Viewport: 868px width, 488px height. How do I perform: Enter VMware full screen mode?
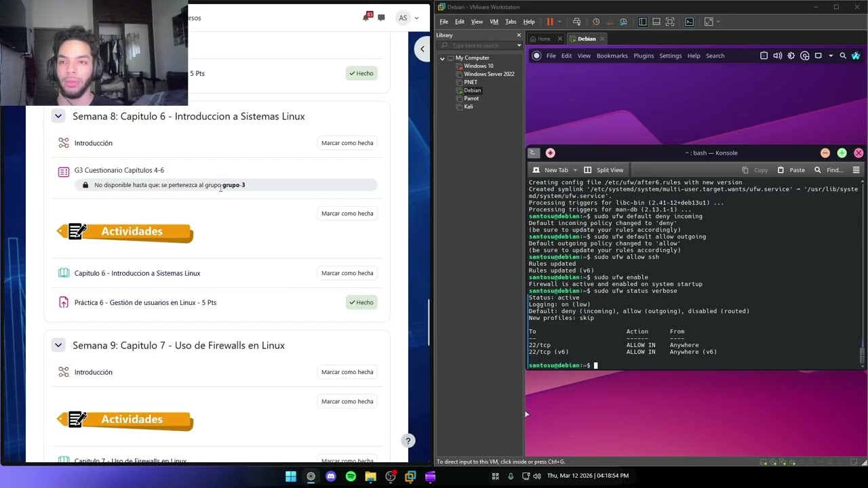(x=670, y=22)
